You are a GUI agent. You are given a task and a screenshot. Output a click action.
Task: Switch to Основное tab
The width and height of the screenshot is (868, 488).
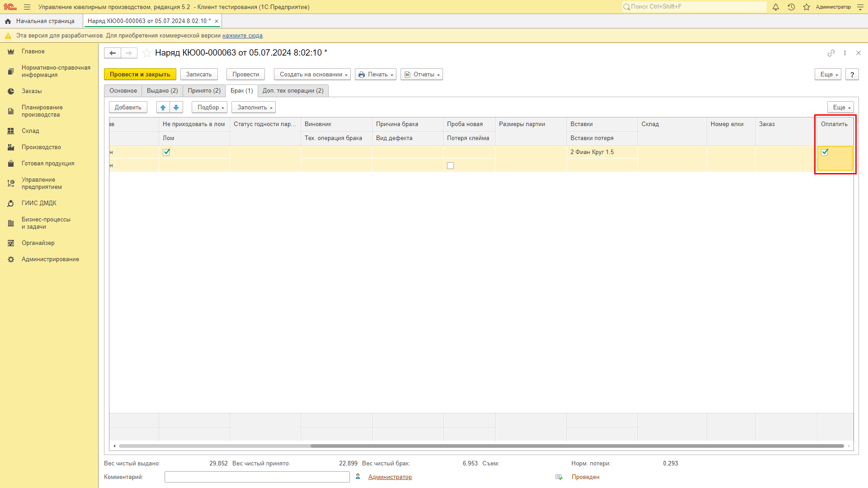pos(123,91)
